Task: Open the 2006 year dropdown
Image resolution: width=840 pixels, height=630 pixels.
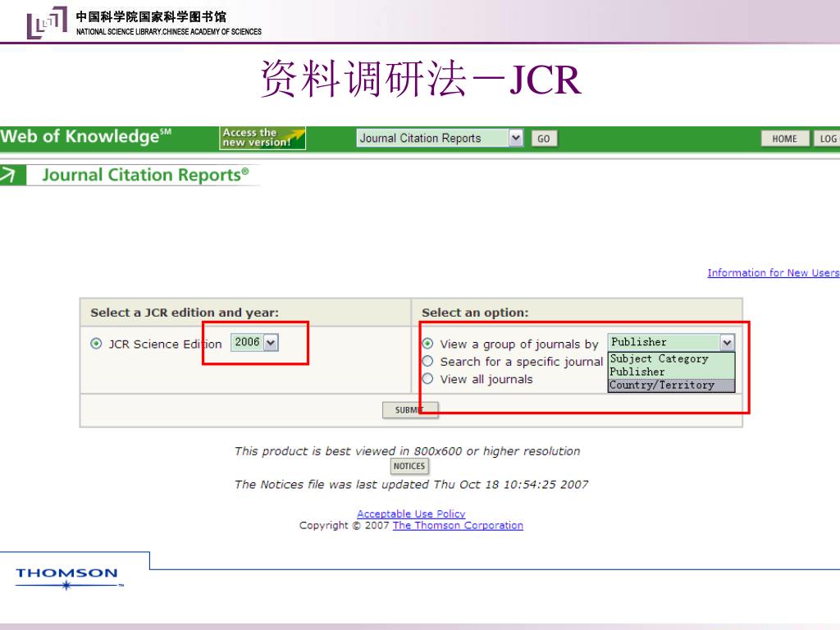Action: pos(254,342)
